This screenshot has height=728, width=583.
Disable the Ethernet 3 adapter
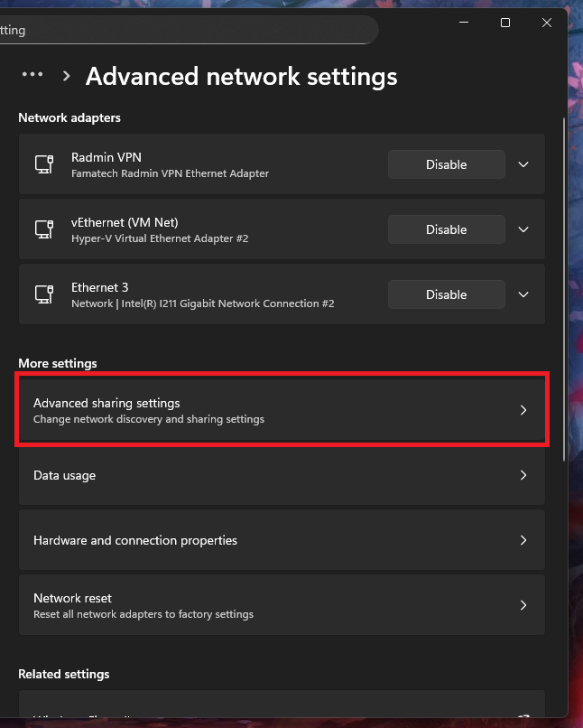click(x=446, y=294)
